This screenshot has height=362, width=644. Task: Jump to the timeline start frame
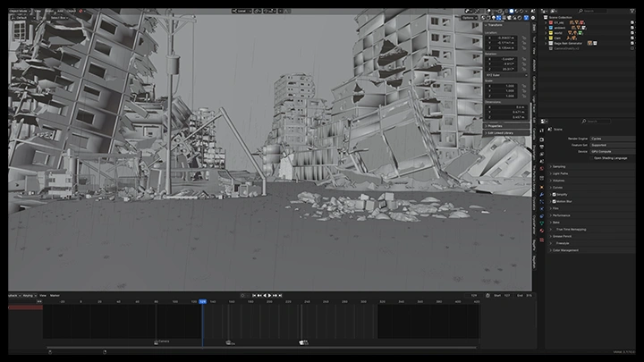tap(254, 296)
